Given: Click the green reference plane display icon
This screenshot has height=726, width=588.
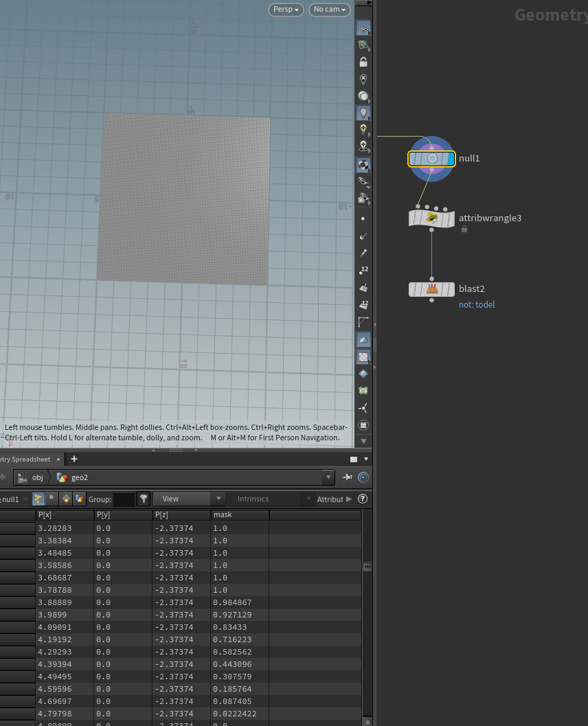Looking at the screenshot, I should (x=363, y=45).
